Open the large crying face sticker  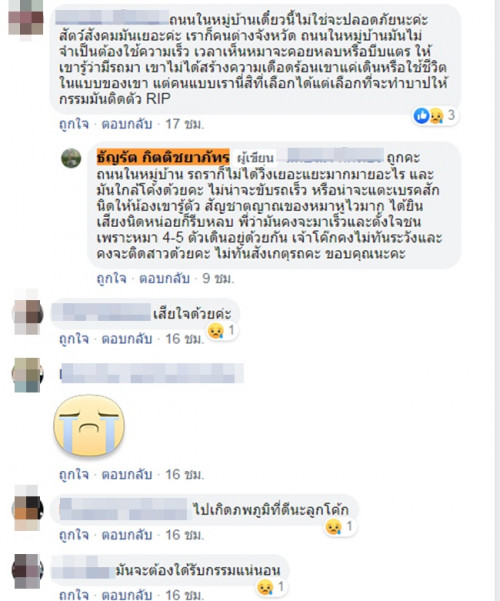89,426
